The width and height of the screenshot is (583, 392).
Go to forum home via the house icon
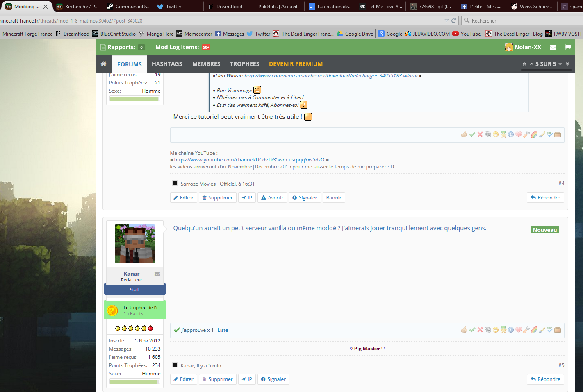click(x=104, y=64)
